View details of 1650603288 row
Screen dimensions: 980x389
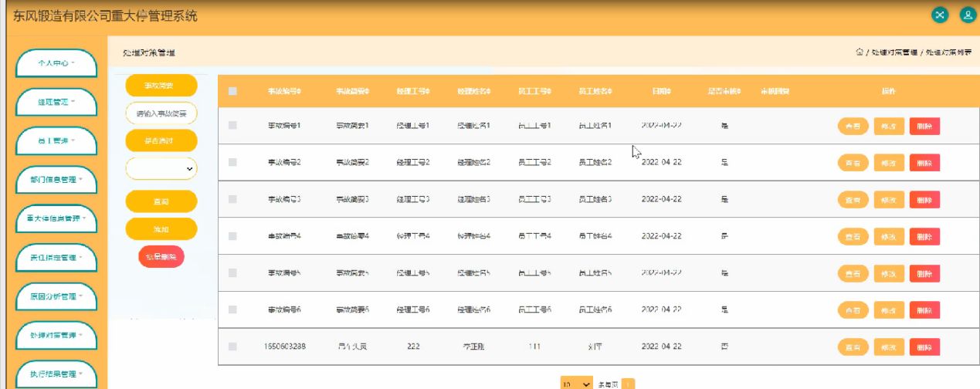853,347
